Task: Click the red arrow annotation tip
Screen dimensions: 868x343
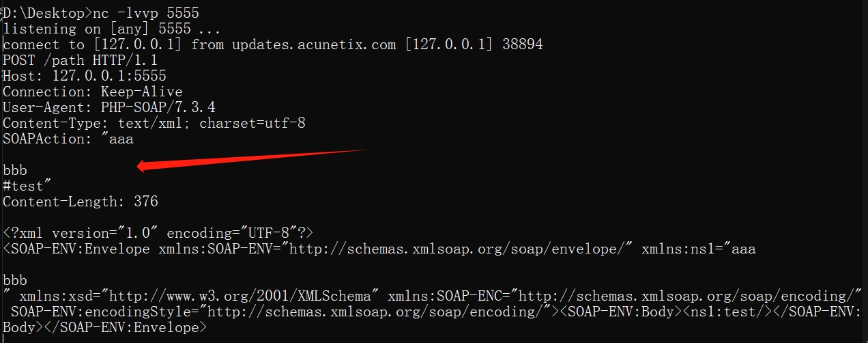Action: [139, 165]
